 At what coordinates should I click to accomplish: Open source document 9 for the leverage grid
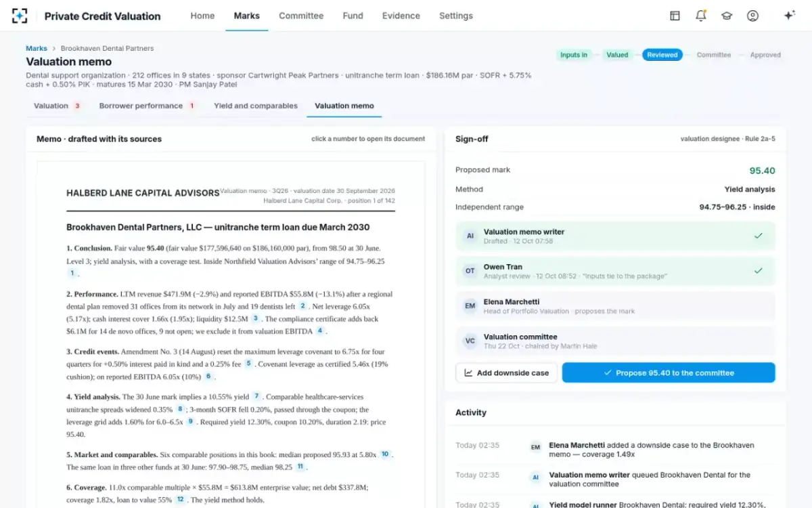point(191,421)
